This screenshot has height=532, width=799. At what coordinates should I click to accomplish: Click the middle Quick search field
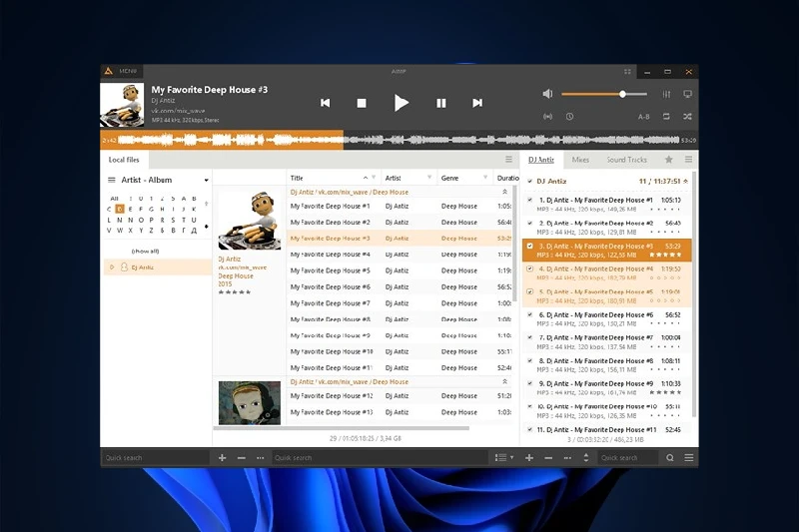[x=380, y=458]
